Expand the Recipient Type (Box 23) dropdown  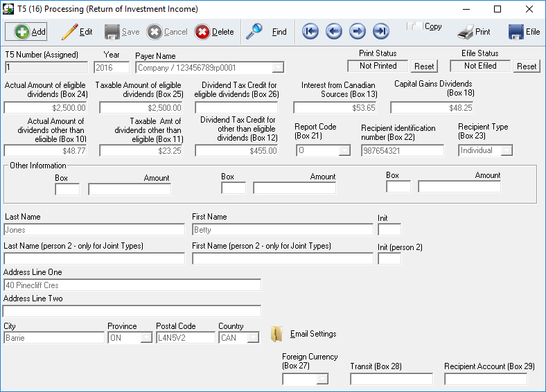[x=507, y=150]
